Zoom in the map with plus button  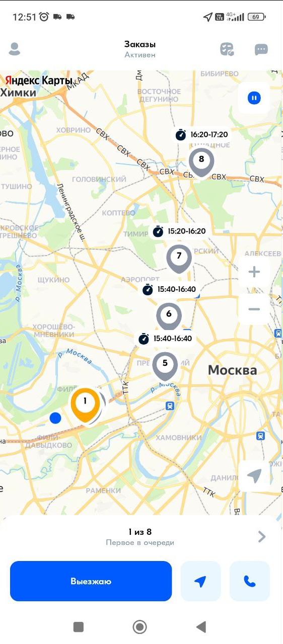pos(254,272)
